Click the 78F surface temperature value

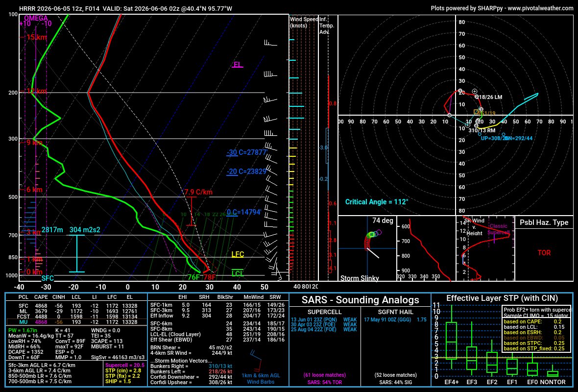point(209,277)
